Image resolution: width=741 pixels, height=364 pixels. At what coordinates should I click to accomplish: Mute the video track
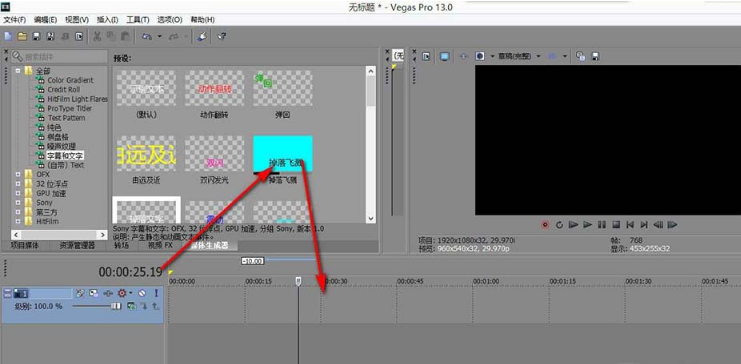(x=142, y=294)
